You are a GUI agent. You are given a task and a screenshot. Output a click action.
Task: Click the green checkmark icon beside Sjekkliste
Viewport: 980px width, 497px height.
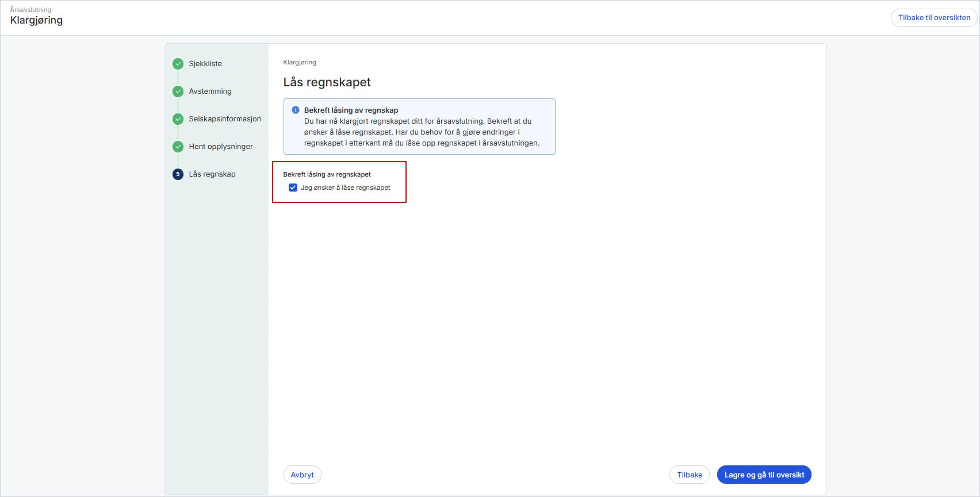[x=178, y=64]
